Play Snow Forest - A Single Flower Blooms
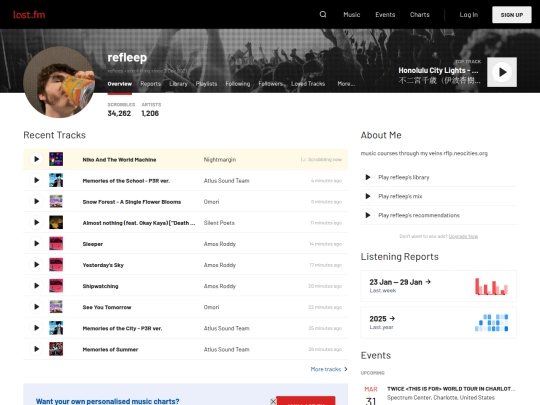Screen dimensions: 540x405 36,201
